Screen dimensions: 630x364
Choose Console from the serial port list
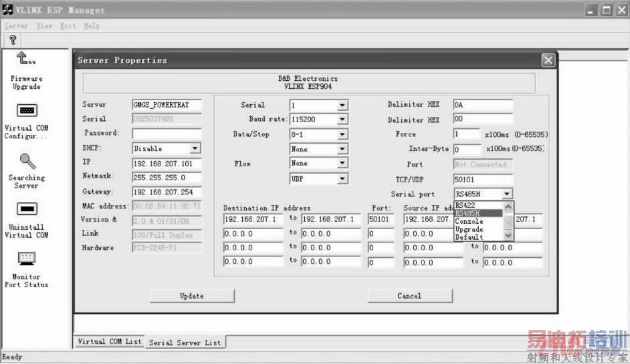click(x=478, y=221)
